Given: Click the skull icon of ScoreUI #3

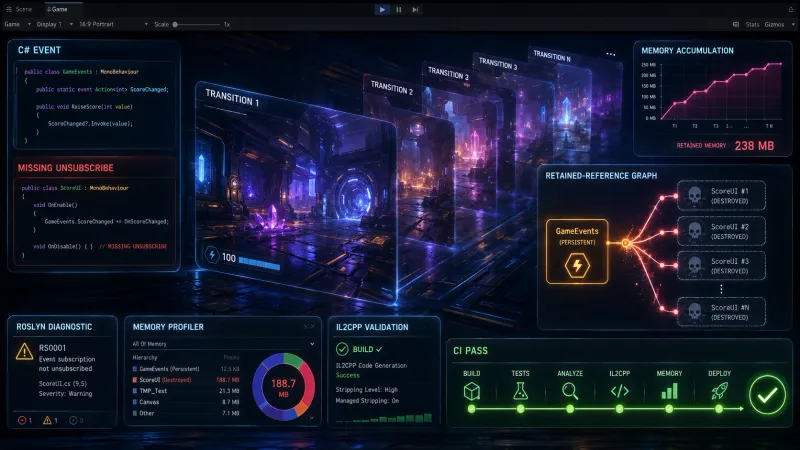Looking at the screenshot, I should coord(694,266).
